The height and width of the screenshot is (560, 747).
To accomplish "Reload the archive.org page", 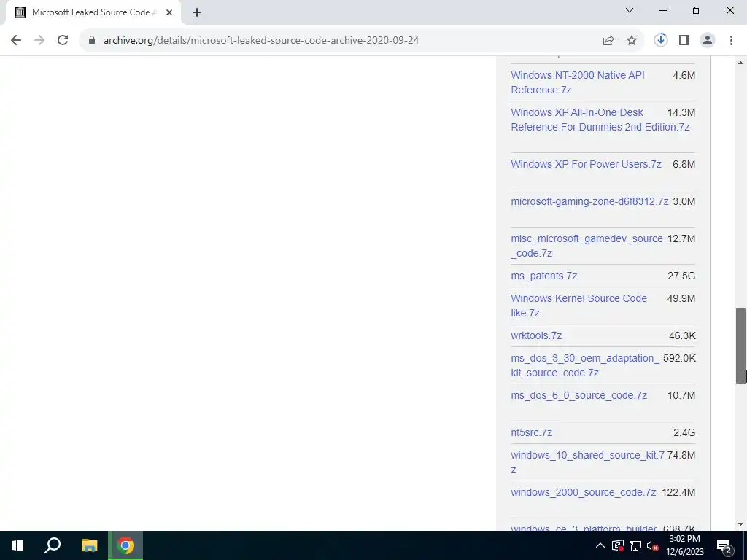I will (63, 41).
